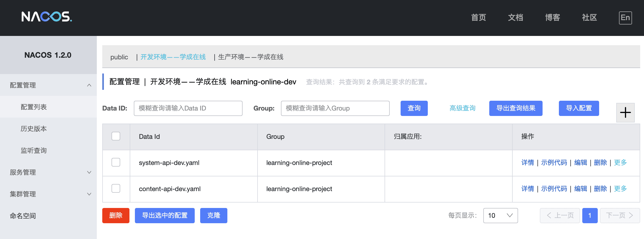Screen dimensions: 644x239
Task: Open 示例代码 for system-api-dev.yaml
Action: click(x=554, y=163)
